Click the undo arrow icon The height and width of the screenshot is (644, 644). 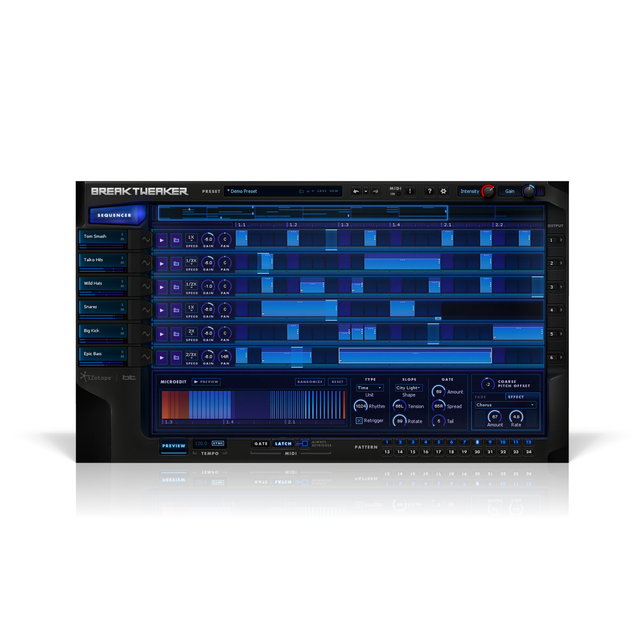[x=356, y=191]
